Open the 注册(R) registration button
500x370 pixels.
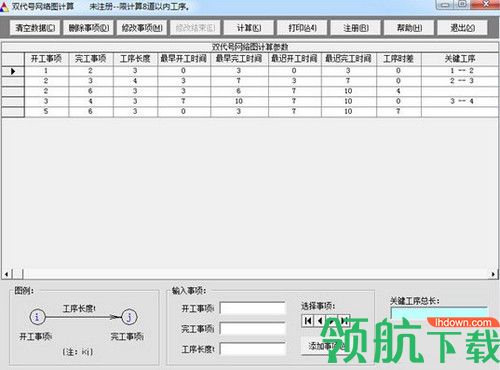coord(356,28)
